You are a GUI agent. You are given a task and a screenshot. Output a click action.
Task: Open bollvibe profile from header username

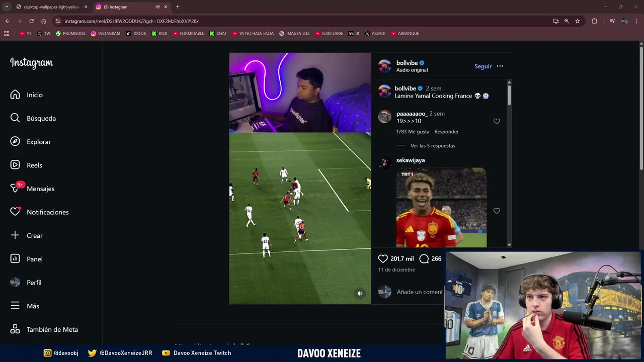tap(407, 63)
